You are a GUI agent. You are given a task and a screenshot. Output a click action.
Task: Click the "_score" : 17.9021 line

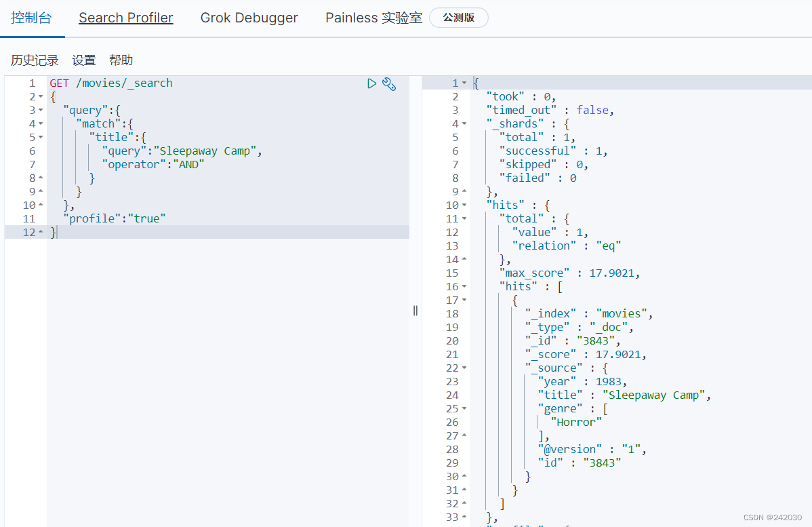(x=586, y=355)
